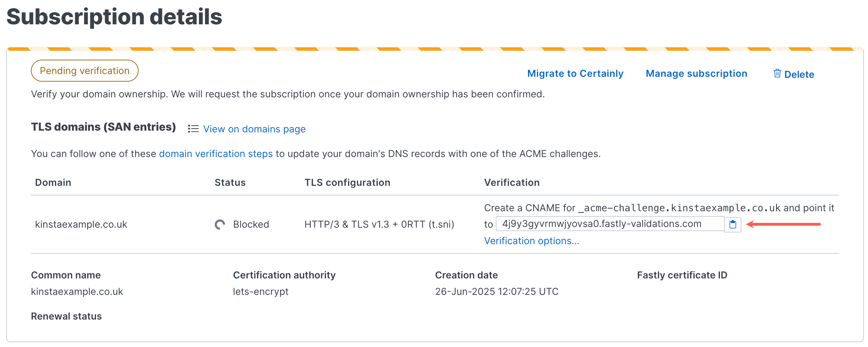
Task: Click the Pending verification badge
Action: 85,70
